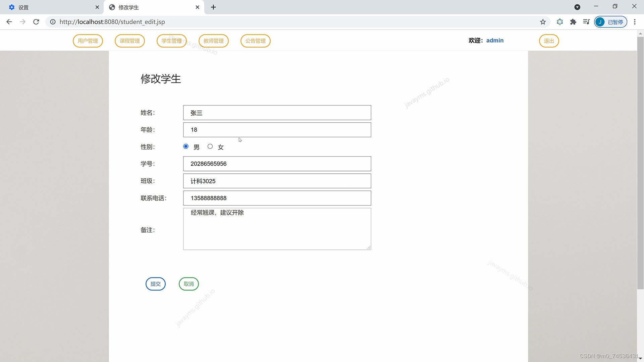Viewport: 644px width, 362px height.
Task: Click the bookmark star in the address bar
Action: (543, 22)
